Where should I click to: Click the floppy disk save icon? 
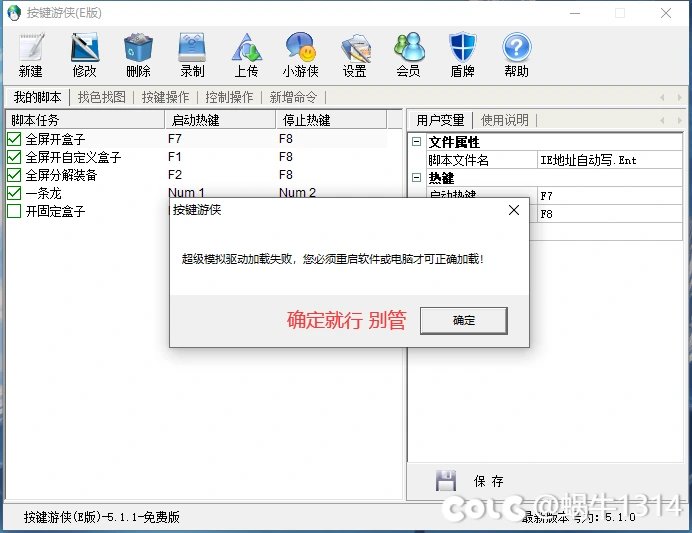coord(446,480)
